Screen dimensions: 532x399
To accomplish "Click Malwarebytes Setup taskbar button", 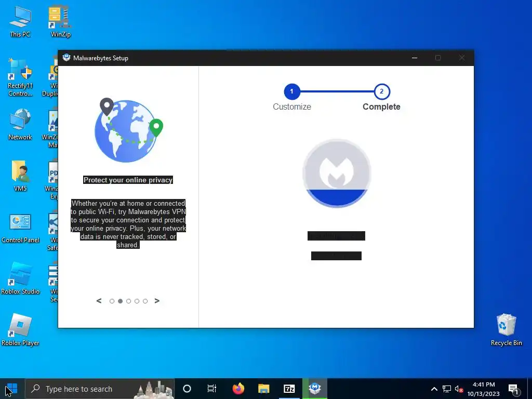I will click(315, 389).
